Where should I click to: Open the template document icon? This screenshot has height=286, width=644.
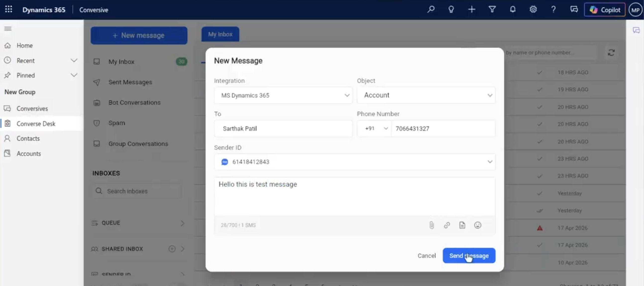point(462,225)
